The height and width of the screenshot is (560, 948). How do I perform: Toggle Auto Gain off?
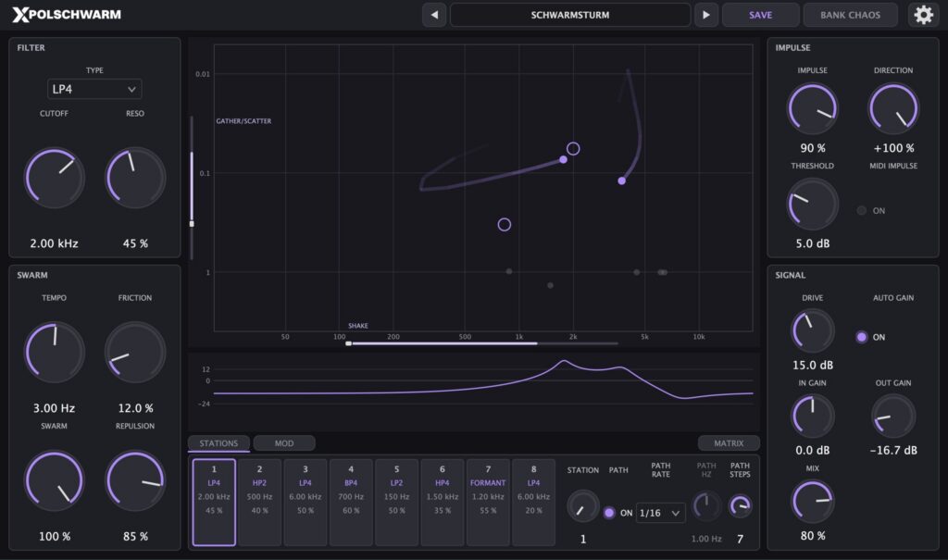(862, 337)
